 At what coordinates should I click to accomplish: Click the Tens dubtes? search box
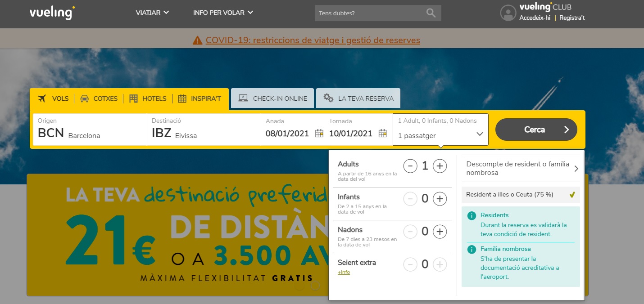coord(378,13)
